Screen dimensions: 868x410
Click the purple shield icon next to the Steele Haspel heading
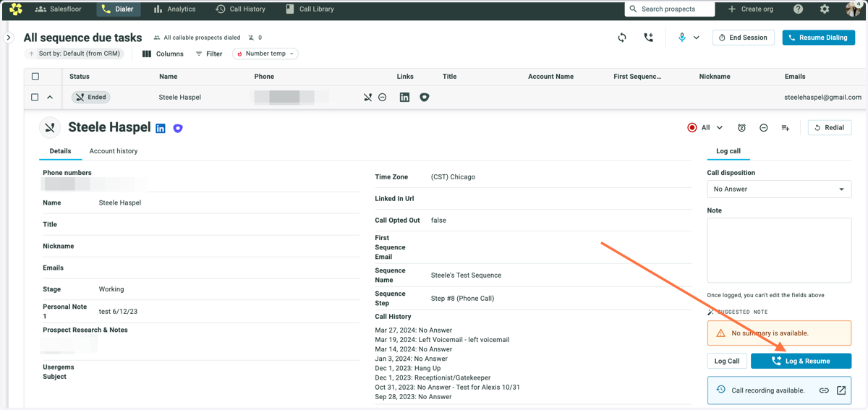(x=178, y=128)
